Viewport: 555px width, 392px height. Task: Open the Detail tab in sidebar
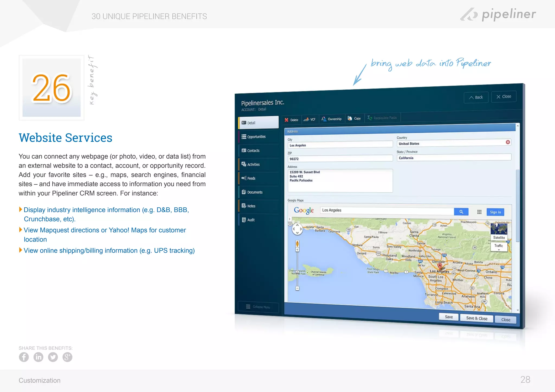coord(258,123)
